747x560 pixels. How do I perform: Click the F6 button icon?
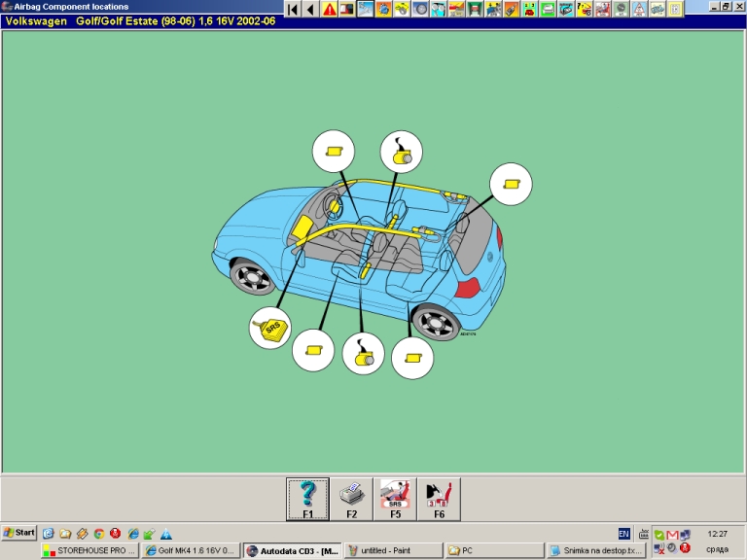pos(439,499)
